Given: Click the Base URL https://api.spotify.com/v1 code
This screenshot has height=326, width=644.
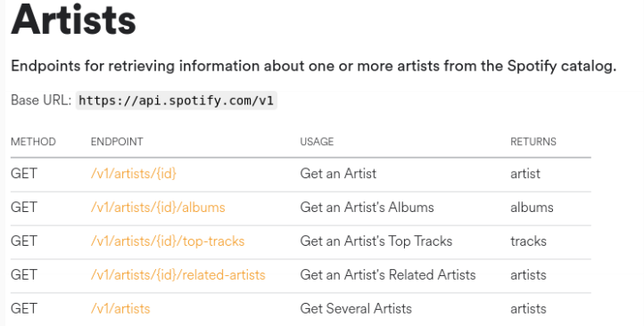Looking at the screenshot, I should pyautogui.click(x=177, y=101).
